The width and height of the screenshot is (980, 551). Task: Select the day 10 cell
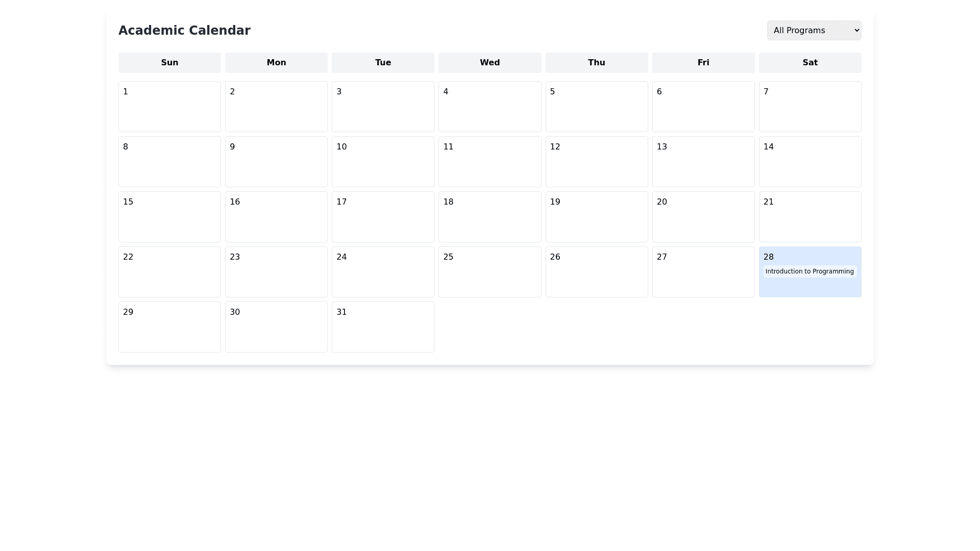point(383,162)
